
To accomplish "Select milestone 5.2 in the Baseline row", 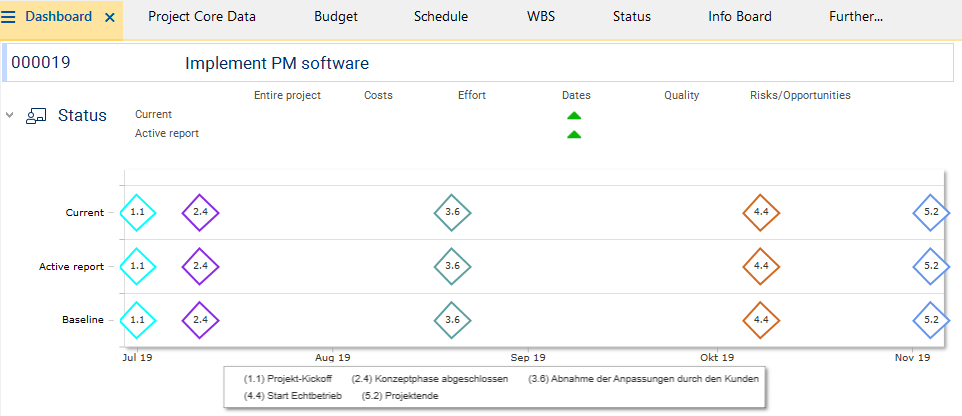I will coord(931,320).
